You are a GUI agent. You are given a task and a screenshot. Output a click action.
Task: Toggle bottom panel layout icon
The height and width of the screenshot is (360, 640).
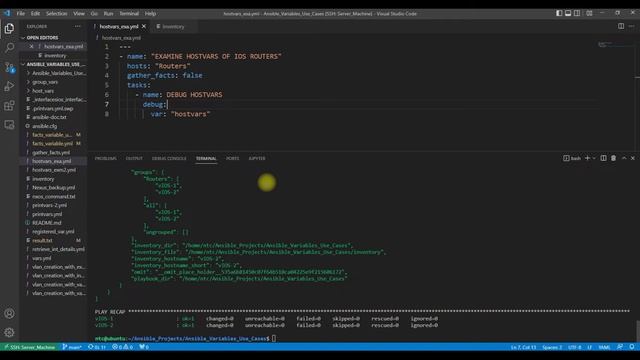(x=568, y=13)
